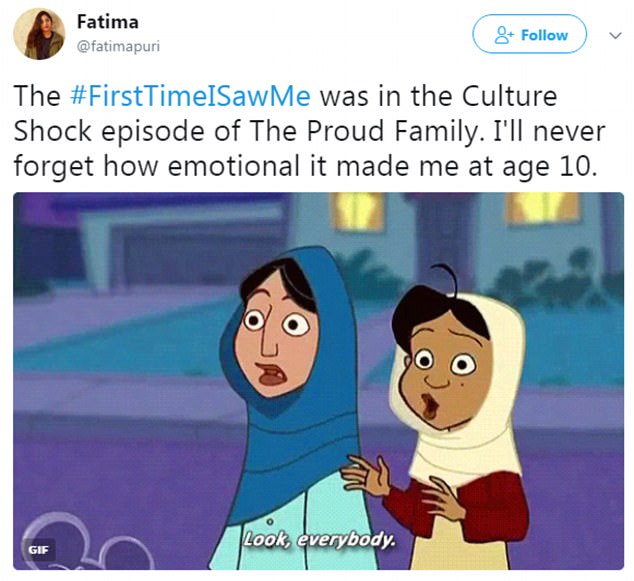Click the GIF badge on the media
The image size is (634, 581).
(38, 550)
